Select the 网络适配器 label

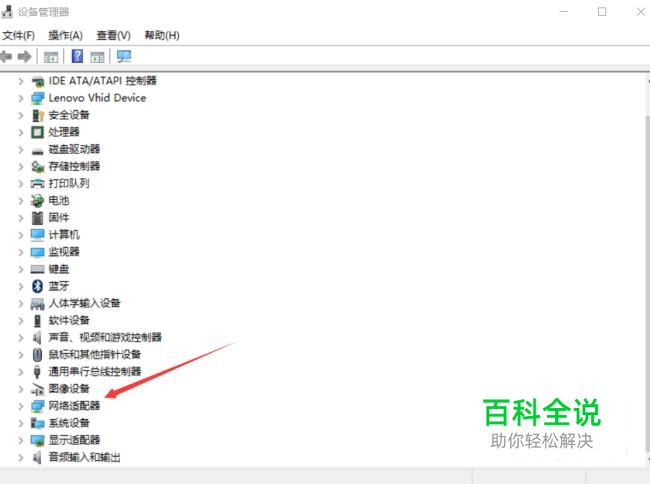(x=74, y=406)
